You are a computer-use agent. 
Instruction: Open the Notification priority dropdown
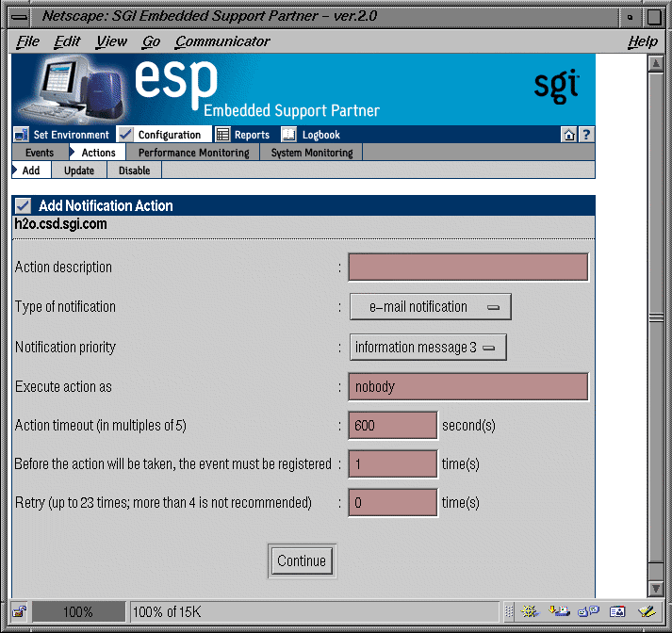point(428,347)
